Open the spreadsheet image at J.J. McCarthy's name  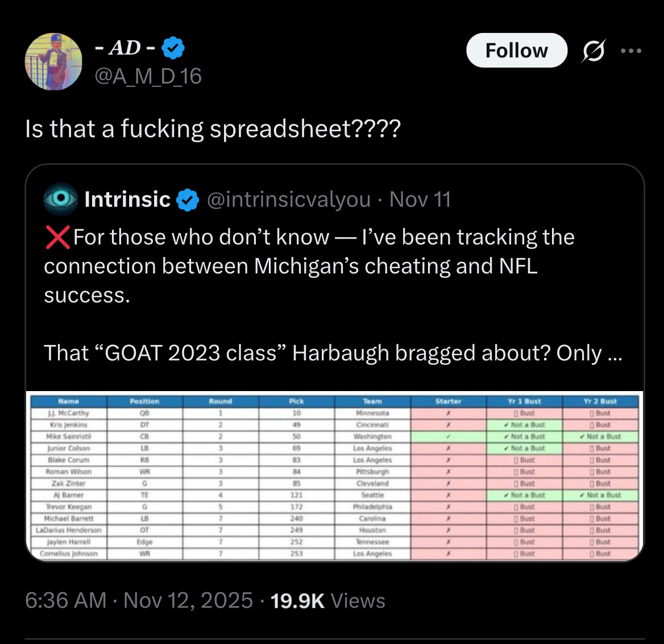tap(68, 413)
